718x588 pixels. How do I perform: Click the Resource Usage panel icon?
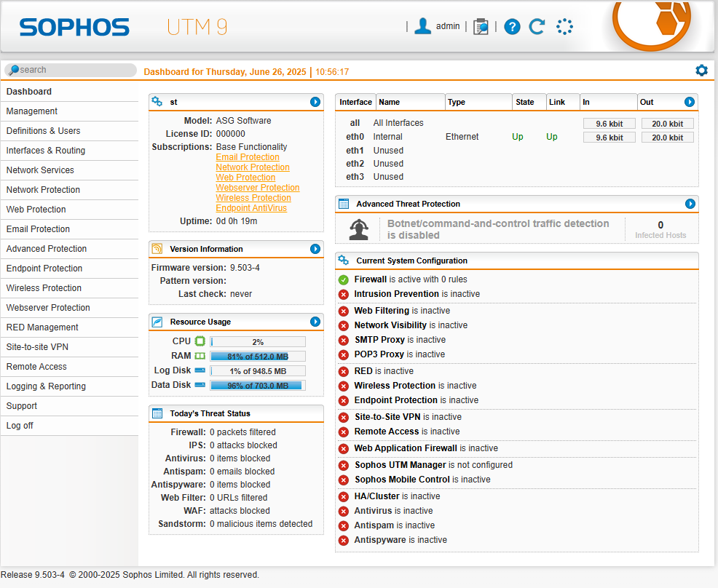click(x=157, y=322)
